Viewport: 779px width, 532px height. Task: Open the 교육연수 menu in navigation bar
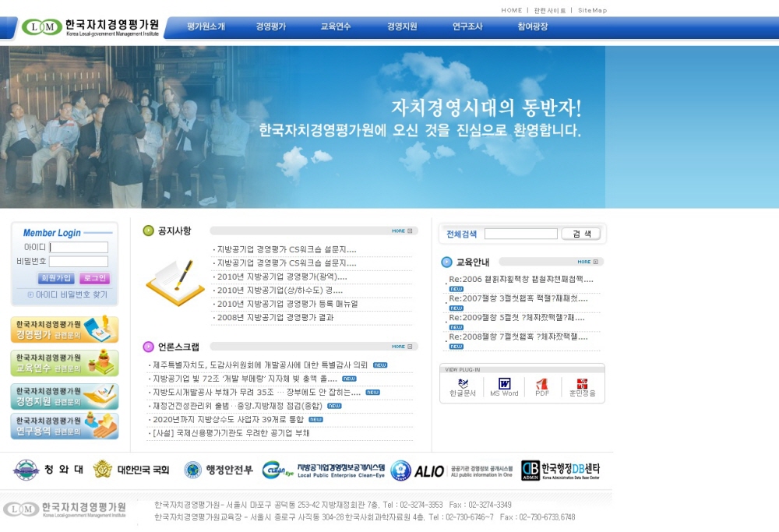(336, 26)
